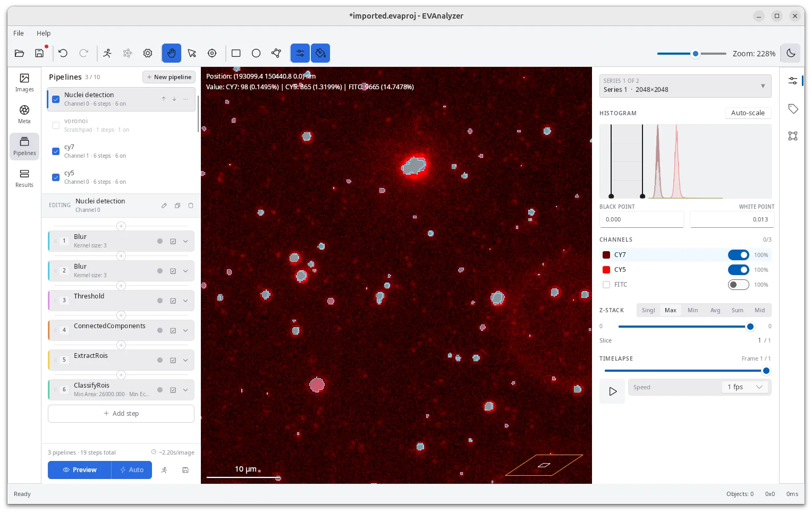Uncheck the cy5 pipeline checkbox

[x=56, y=177]
